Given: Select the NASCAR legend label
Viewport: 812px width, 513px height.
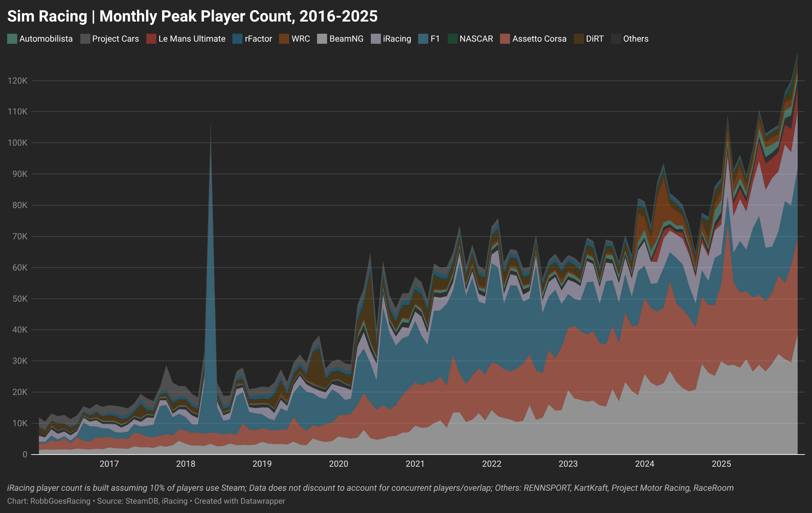Looking at the screenshot, I should tap(476, 39).
